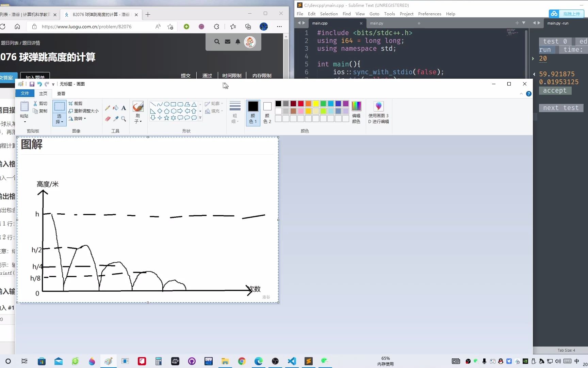This screenshot has width=588, height=368.
Task: Switch to the main.py tab
Action: point(376,23)
